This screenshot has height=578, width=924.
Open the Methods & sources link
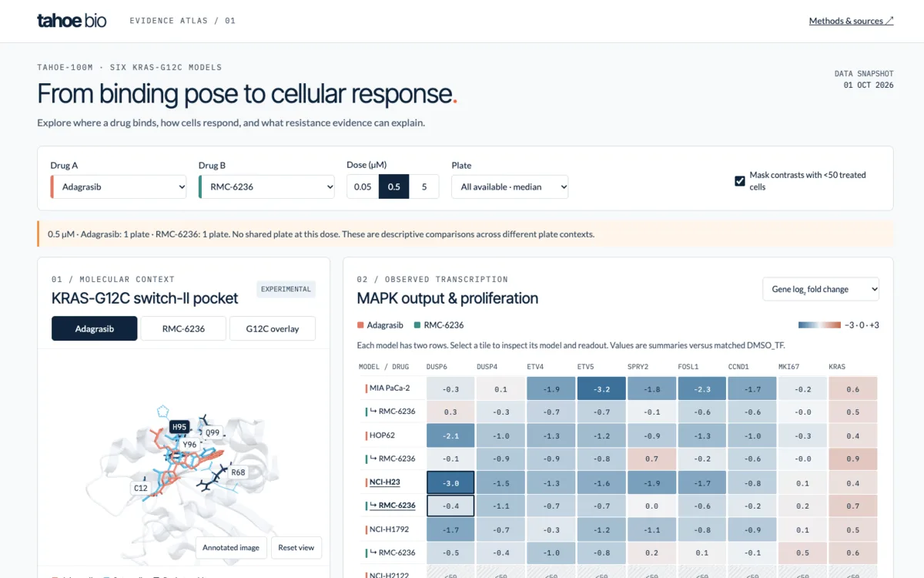click(x=851, y=21)
